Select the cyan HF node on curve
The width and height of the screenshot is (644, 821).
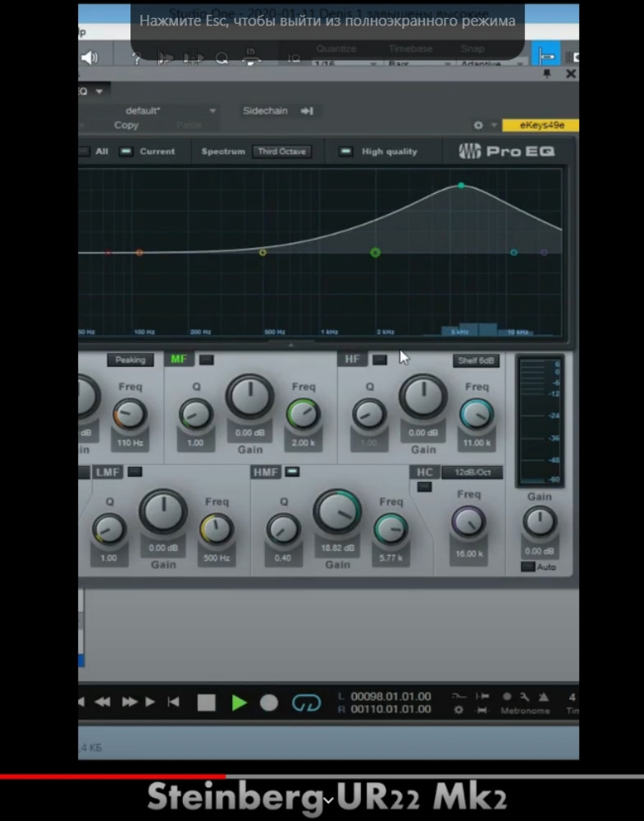pos(514,252)
